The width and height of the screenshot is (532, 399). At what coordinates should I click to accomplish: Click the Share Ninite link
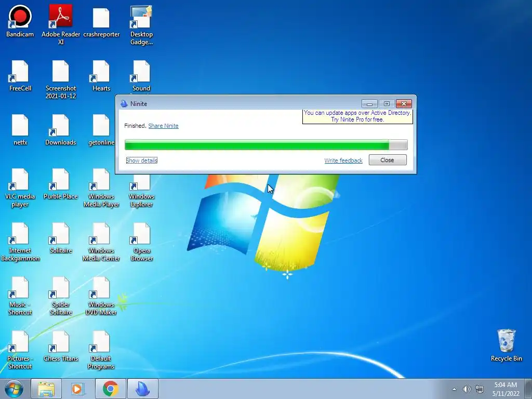click(163, 126)
